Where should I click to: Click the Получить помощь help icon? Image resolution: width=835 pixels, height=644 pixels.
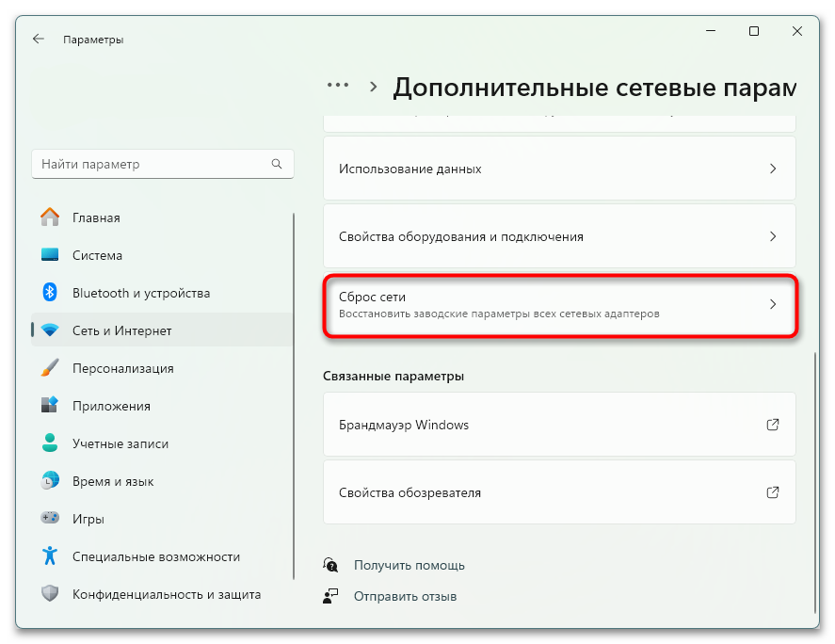pos(330,565)
